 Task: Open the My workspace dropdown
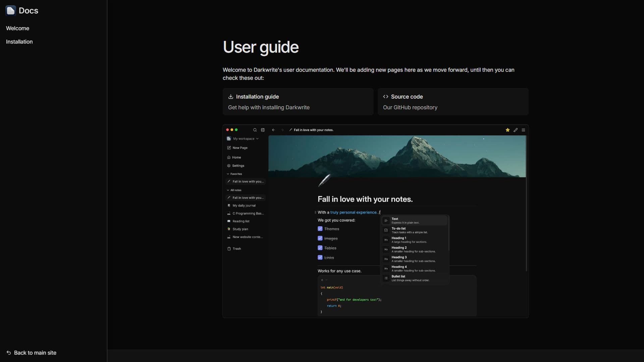pos(243,139)
